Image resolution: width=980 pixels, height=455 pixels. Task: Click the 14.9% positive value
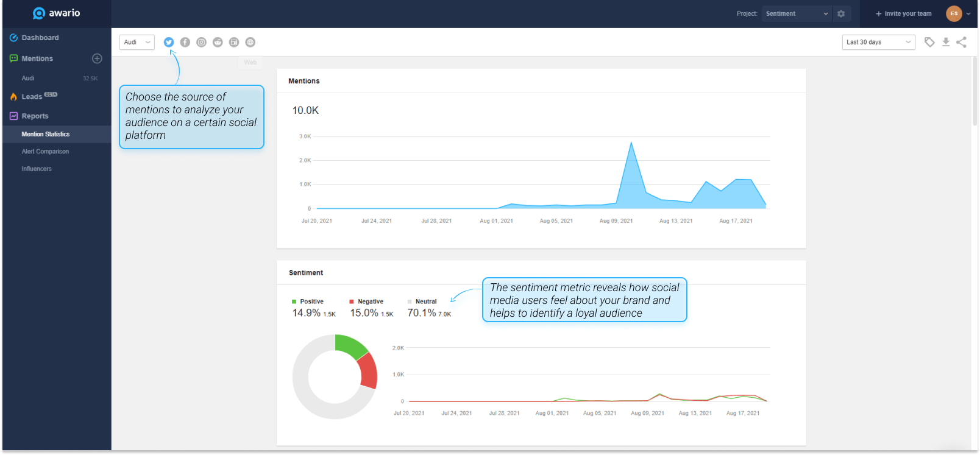(x=306, y=313)
